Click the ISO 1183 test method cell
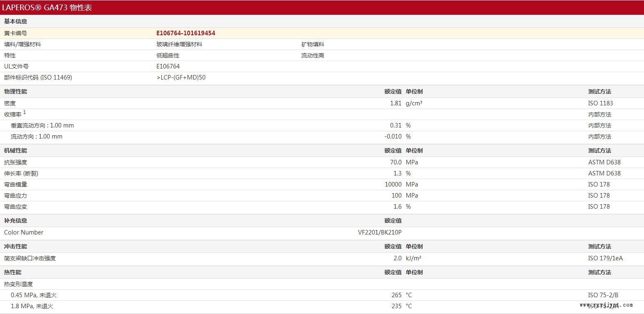Screen dimensions: 644x314 pos(600,103)
